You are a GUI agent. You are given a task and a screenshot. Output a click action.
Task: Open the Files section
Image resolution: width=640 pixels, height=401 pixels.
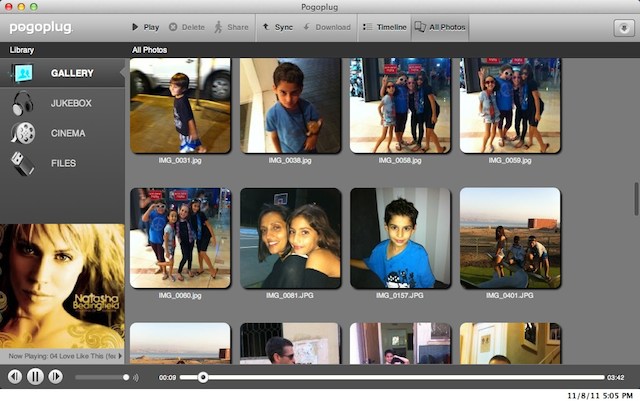pyautogui.click(x=62, y=163)
